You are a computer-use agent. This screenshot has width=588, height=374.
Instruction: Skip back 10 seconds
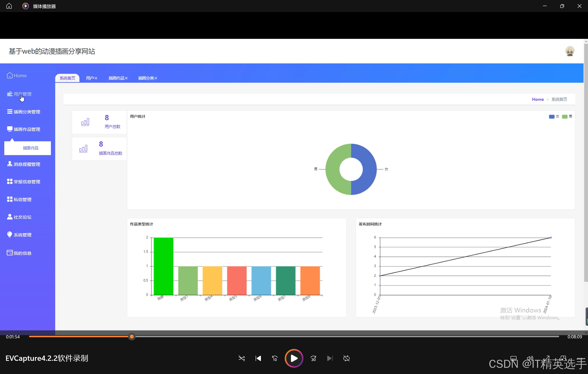coord(275,358)
